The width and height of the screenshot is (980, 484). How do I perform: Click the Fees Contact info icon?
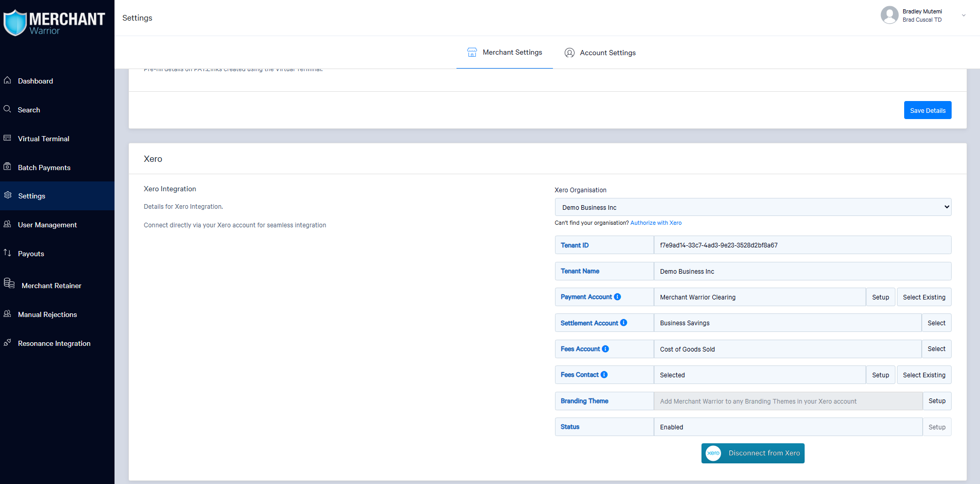604,375
